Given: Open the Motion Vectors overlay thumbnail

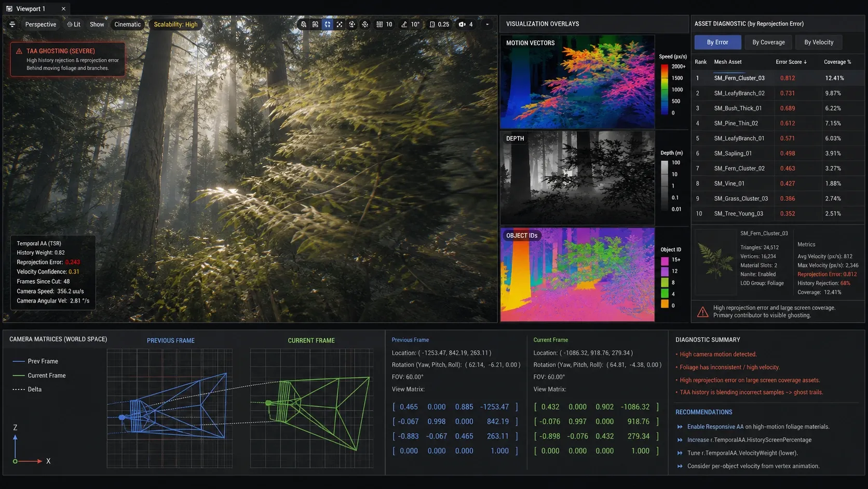Looking at the screenshot, I should tap(577, 82).
